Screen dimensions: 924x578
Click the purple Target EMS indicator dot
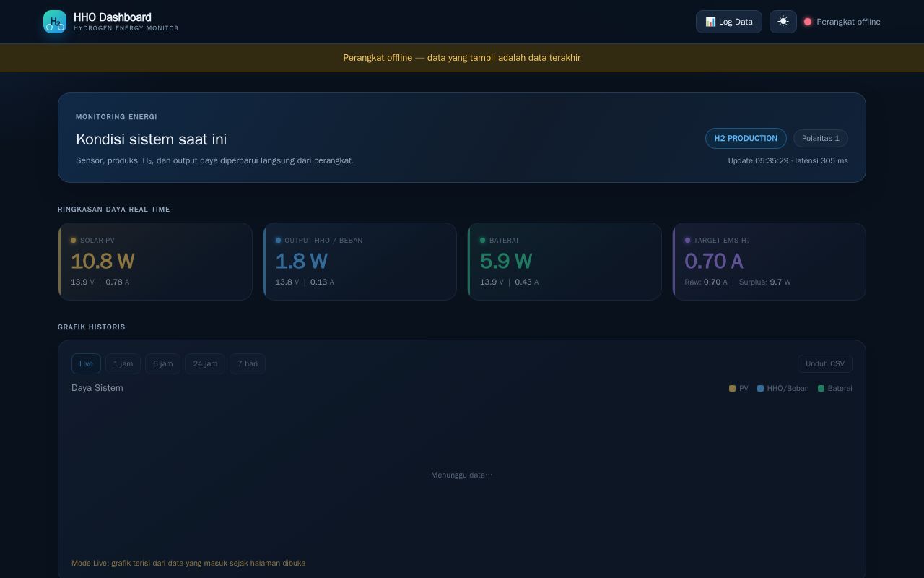687,241
